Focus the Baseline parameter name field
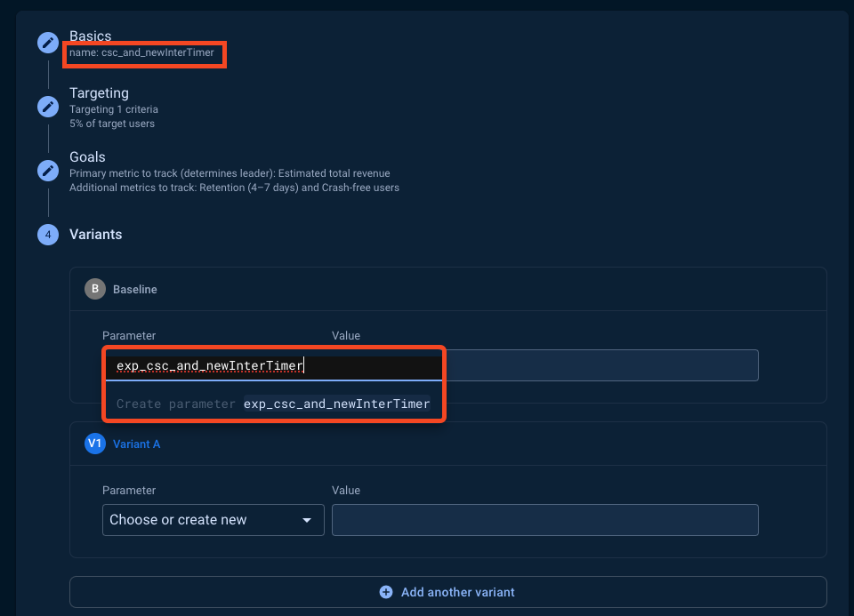This screenshot has height=616, width=854. (x=273, y=365)
